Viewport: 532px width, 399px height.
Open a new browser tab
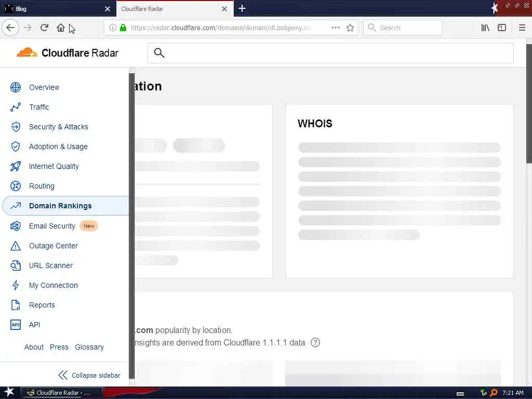pos(242,8)
